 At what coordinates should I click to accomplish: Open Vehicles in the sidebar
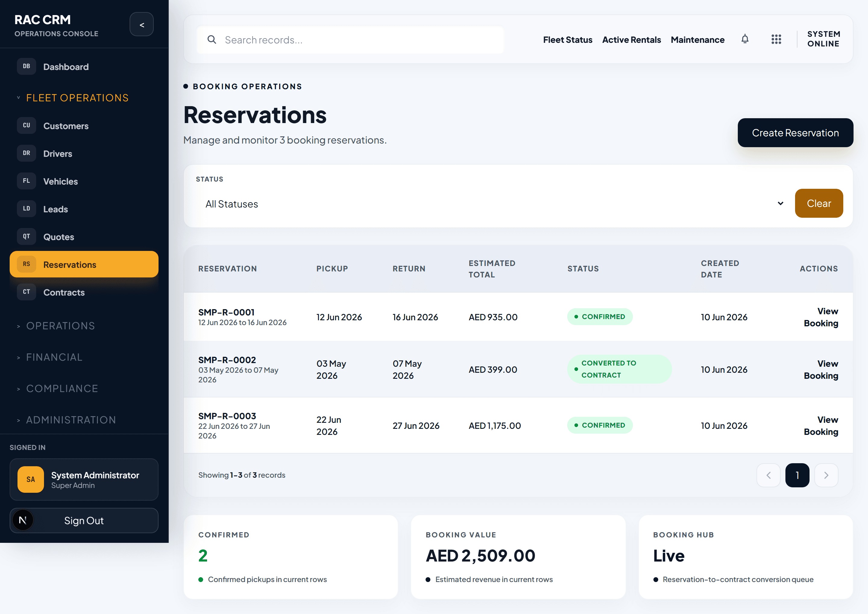84,181
